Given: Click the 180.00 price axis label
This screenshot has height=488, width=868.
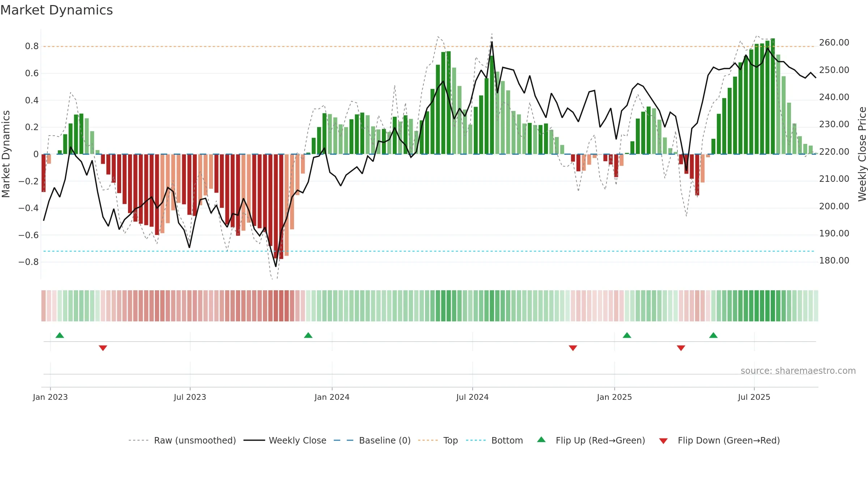Looking at the screenshot, I should 834,261.
